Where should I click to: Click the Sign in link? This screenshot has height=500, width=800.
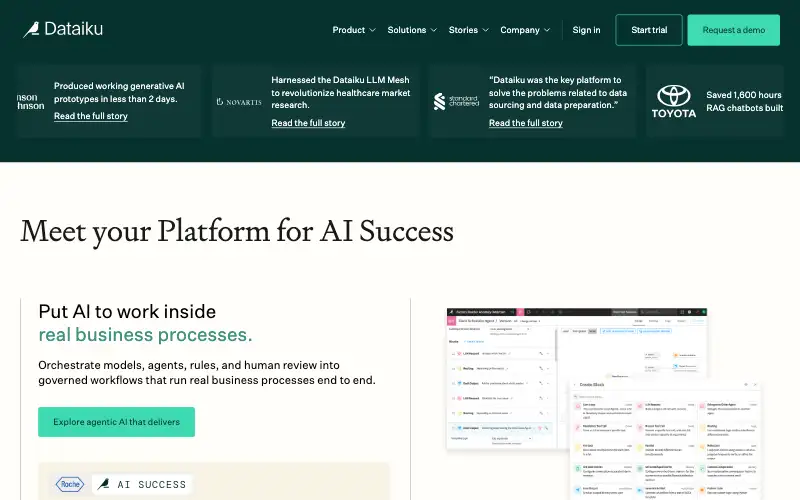tap(586, 30)
